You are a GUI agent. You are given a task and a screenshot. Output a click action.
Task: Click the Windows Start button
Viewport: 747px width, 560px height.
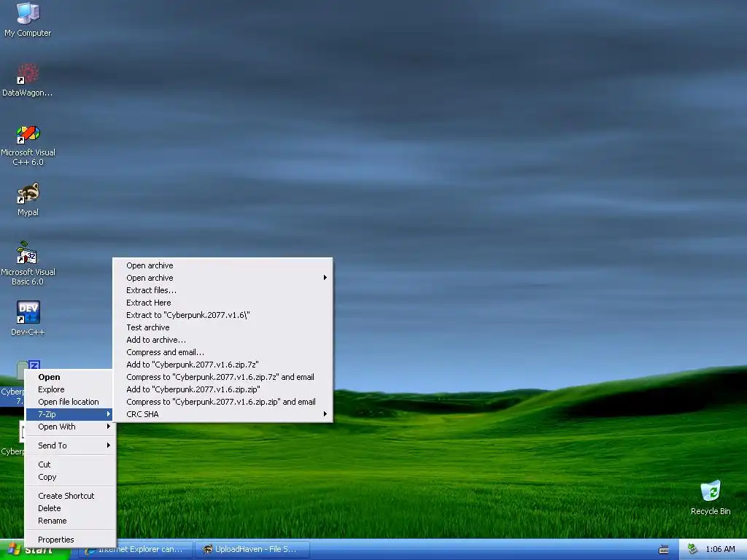tap(34, 550)
